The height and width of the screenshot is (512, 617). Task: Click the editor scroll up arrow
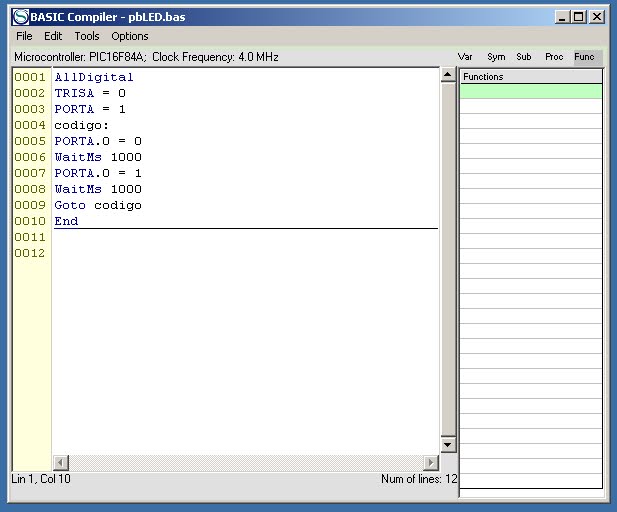point(448,74)
